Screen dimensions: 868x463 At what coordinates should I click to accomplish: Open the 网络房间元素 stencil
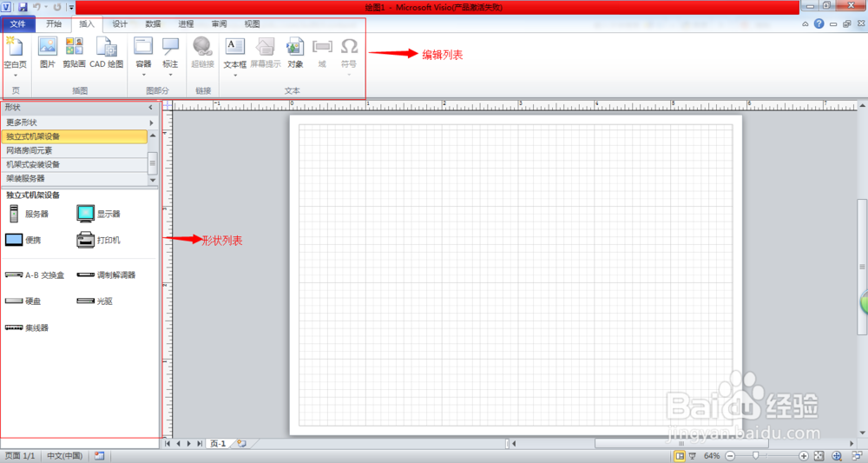(74, 150)
